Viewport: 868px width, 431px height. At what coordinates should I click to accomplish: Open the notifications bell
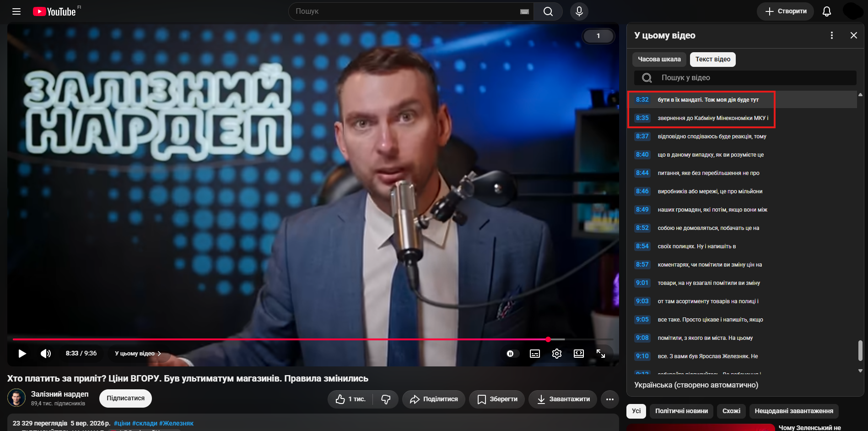click(827, 11)
